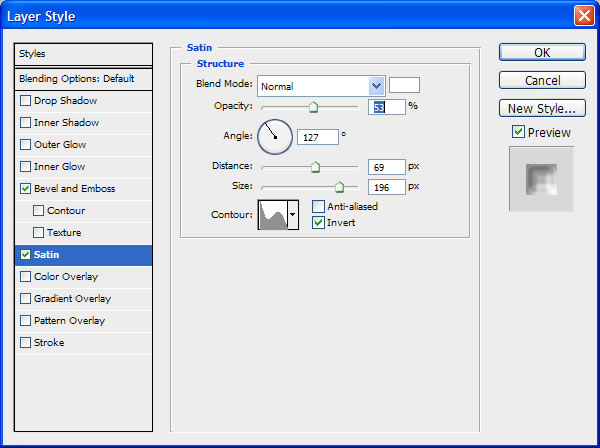Image resolution: width=600 pixels, height=448 pixels.
Task: Select the Gradient Overlay label
Action: point(72,298)
